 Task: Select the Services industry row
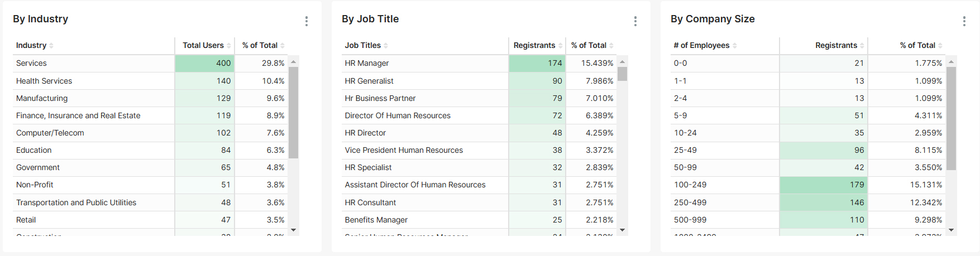click(x=151, y=64)
